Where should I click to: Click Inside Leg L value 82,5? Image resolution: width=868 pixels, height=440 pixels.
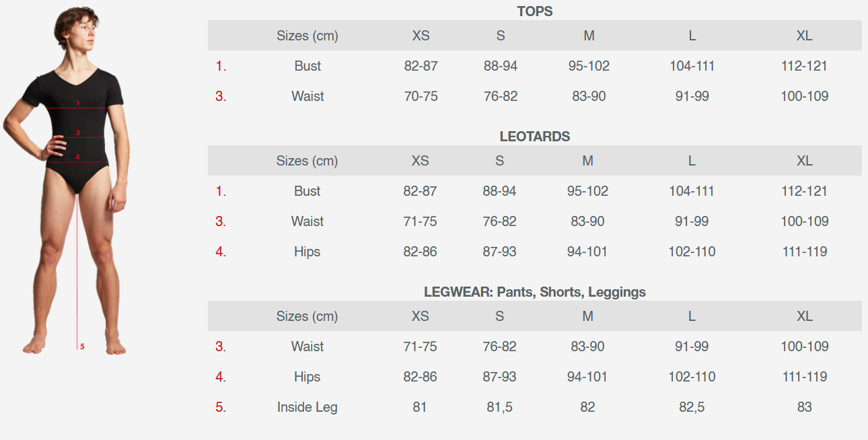pyautogui.click(x=692, y=407)
